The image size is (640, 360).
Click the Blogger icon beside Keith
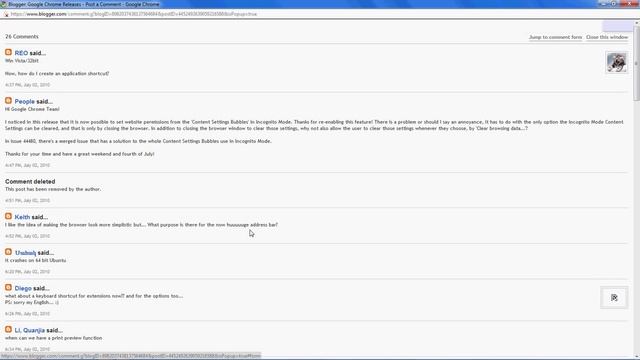pyautogui.click(x=8, y=216)
